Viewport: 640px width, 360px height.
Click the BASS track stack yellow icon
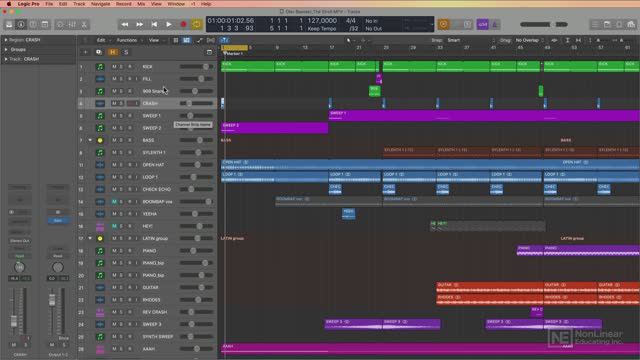[100, 140]
